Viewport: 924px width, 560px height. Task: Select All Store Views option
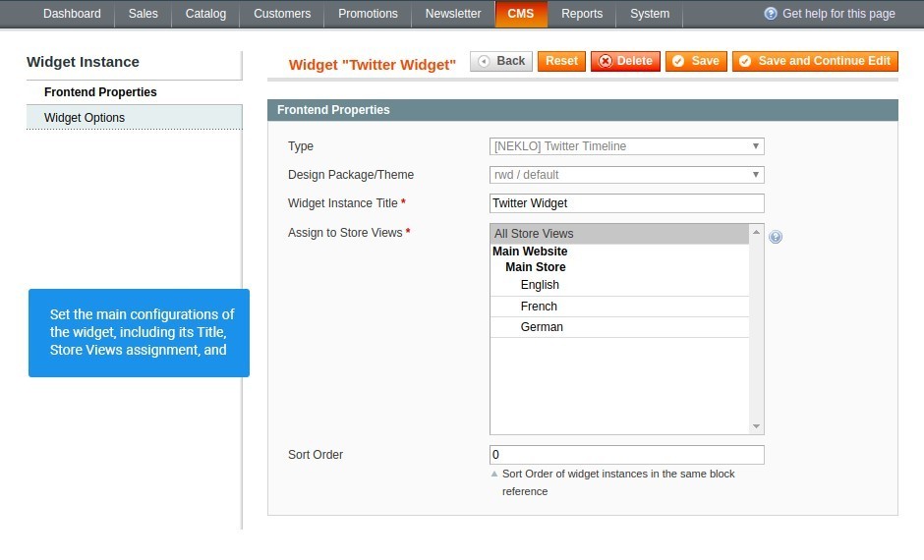[x=619, y=234]
